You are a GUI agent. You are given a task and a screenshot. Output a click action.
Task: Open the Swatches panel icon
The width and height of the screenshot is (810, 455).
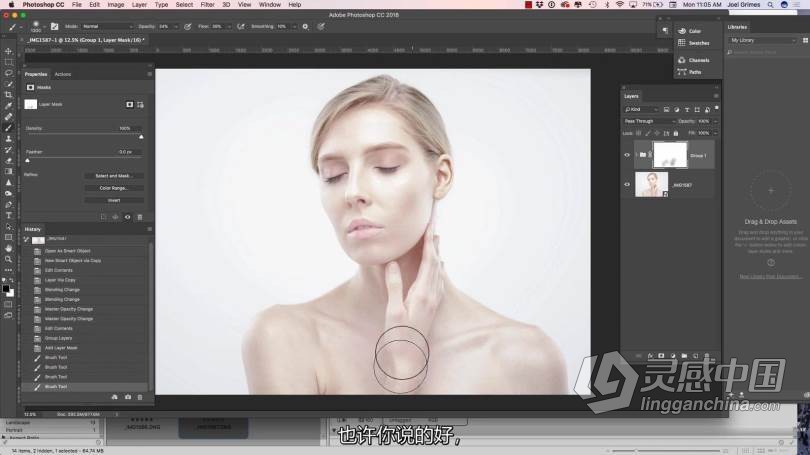pyautogui.click(x=682, y=43)
